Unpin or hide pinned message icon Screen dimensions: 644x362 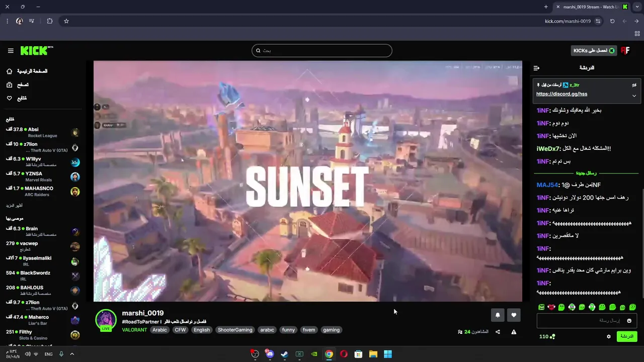pyautogui.click(x=634, y=85)
